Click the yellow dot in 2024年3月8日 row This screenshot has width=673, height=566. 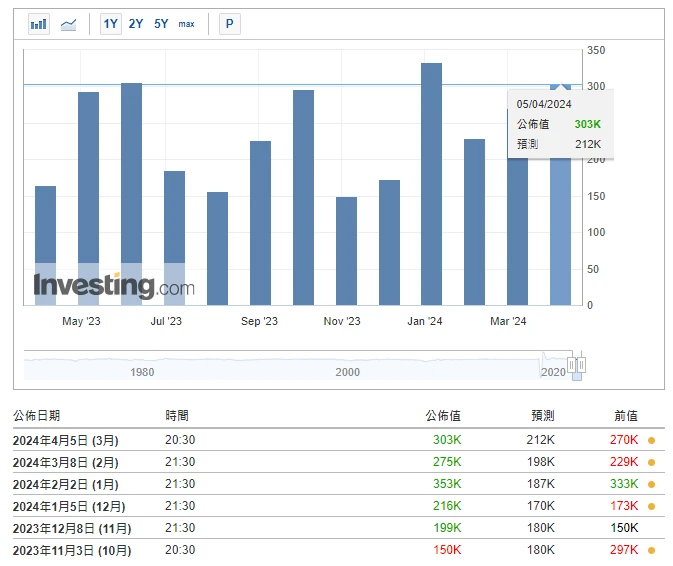click(x=651, y=462)
